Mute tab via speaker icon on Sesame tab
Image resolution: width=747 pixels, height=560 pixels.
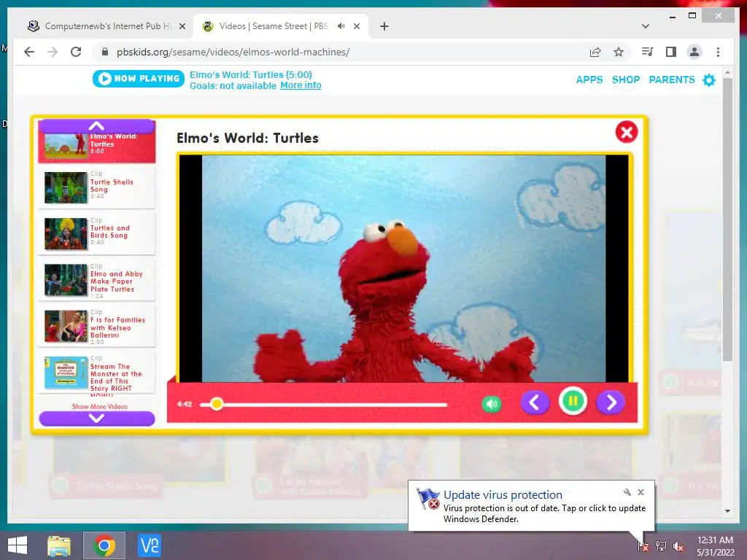point(341,26)
